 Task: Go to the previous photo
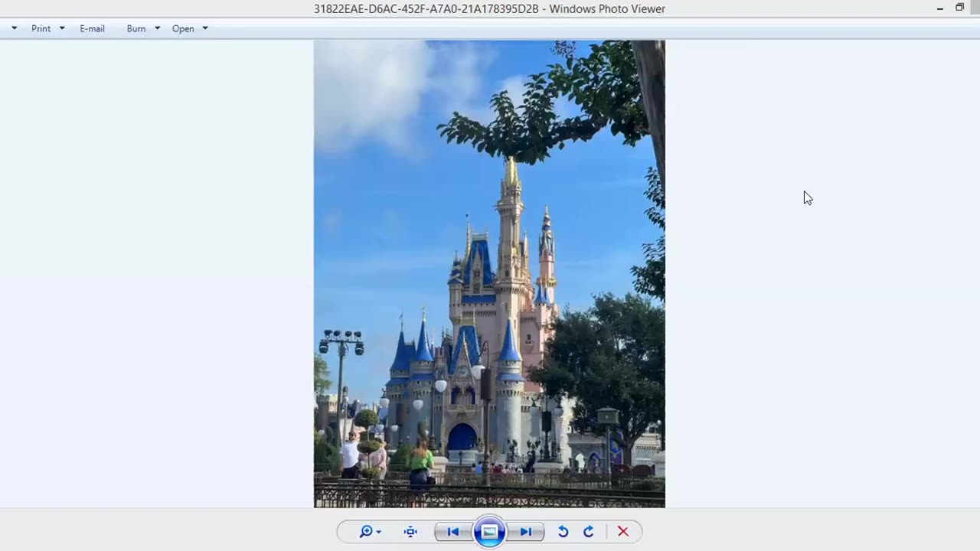click(x=453, y=532)
